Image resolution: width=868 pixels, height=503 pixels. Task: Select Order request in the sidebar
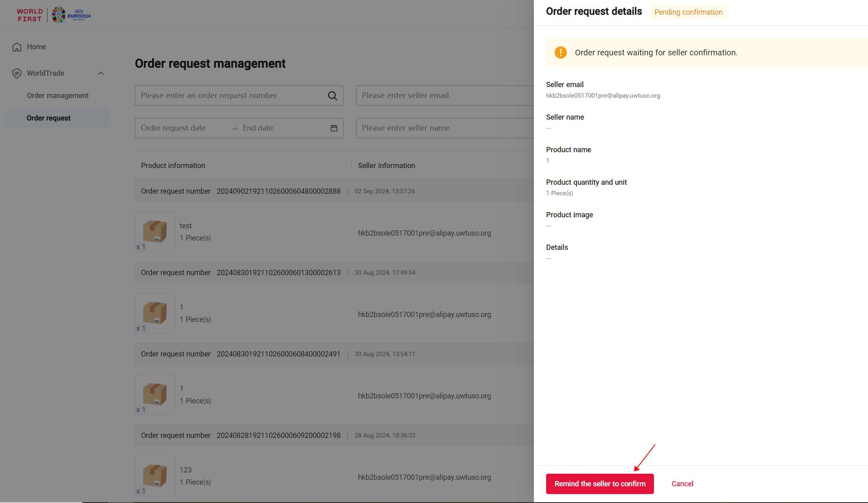[48, 118]
